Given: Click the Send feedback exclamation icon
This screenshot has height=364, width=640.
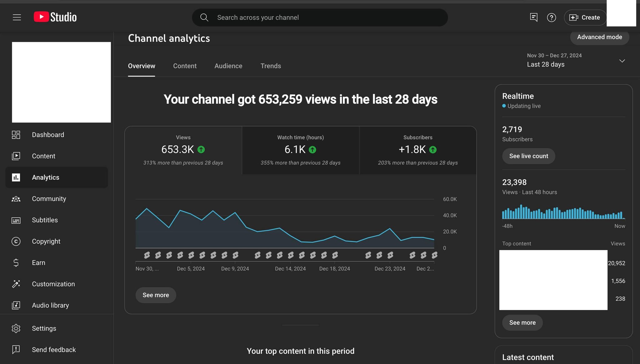Looking at the screenshot, I should click(x=16, y=350).
